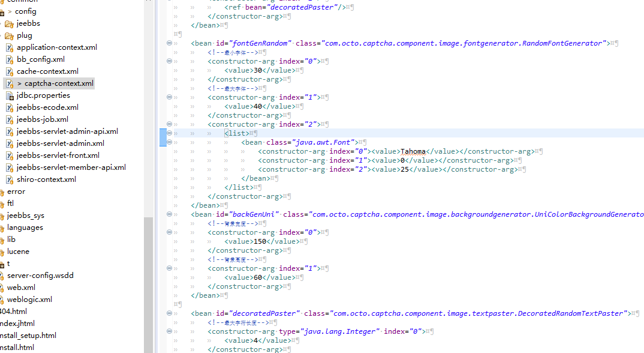Collapse constructor-arg index 1 containing value 40
Image resolution: width=644 pixels, height=353 pixels.
coord(169,97)
